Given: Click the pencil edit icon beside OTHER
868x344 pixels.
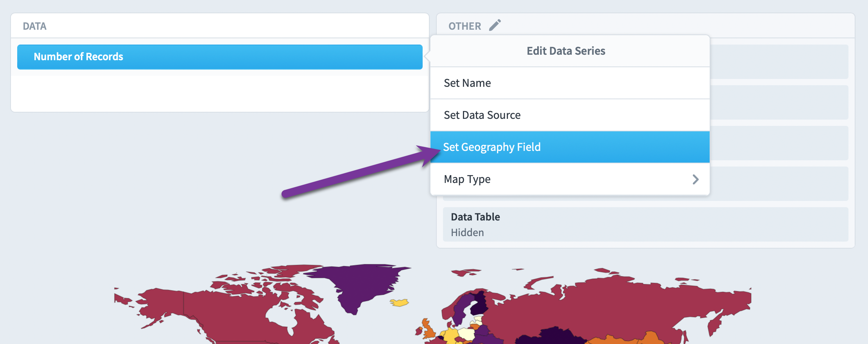Looking at the screenshot, I should click(x=495, y=25).
